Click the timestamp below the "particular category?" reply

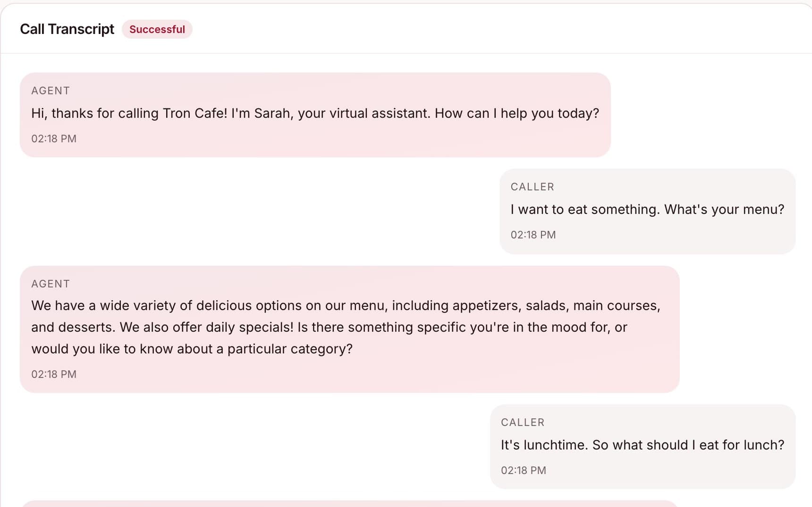[54, 374]
